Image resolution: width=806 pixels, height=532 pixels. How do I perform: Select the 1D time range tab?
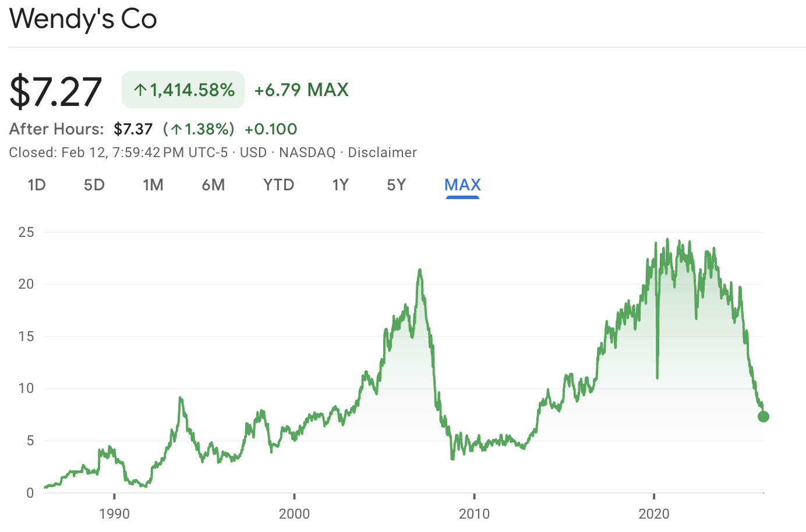(x=37, y=185)
